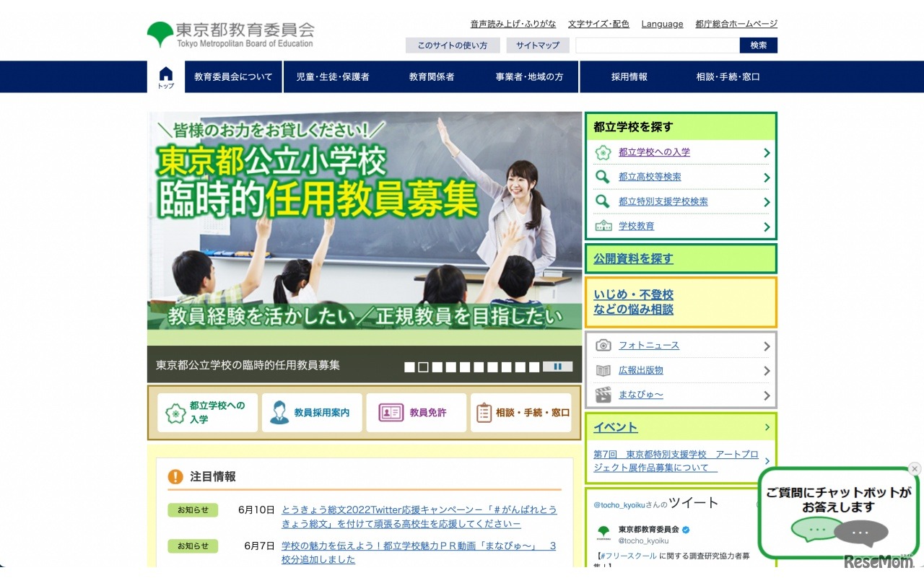924x578 pixels.
Task: Select the second carousel slide indicator
Action: (x=423, y=367)
